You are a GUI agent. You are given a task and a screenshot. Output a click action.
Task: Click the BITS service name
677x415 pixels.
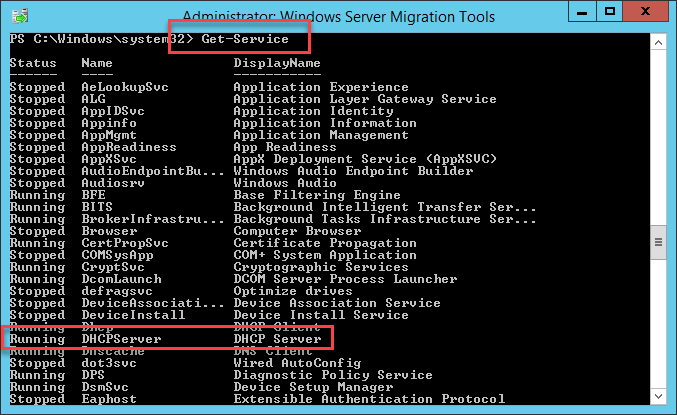coord(97,207)
